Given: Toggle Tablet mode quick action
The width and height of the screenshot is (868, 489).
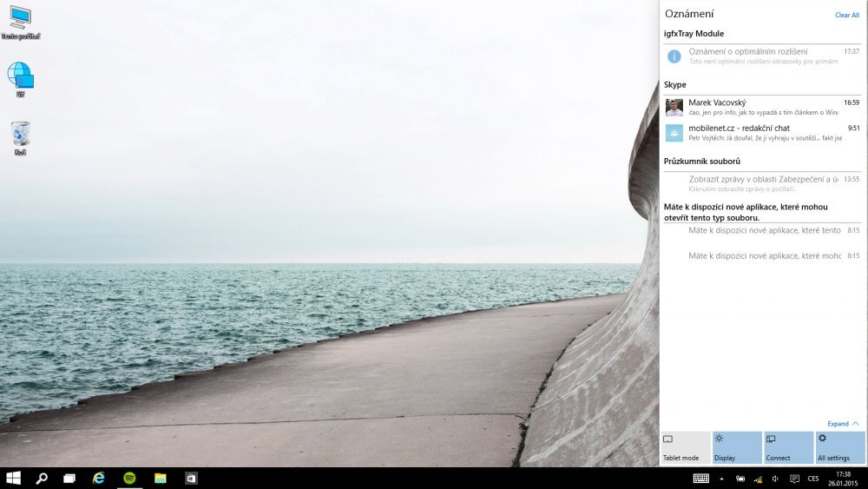Looking at the screenshot, I should pos(686,447).
